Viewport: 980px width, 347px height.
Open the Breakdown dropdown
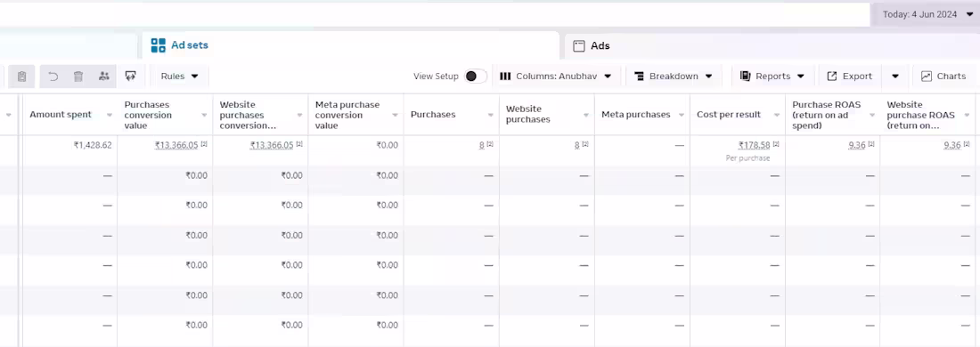(x=673, y=77)
